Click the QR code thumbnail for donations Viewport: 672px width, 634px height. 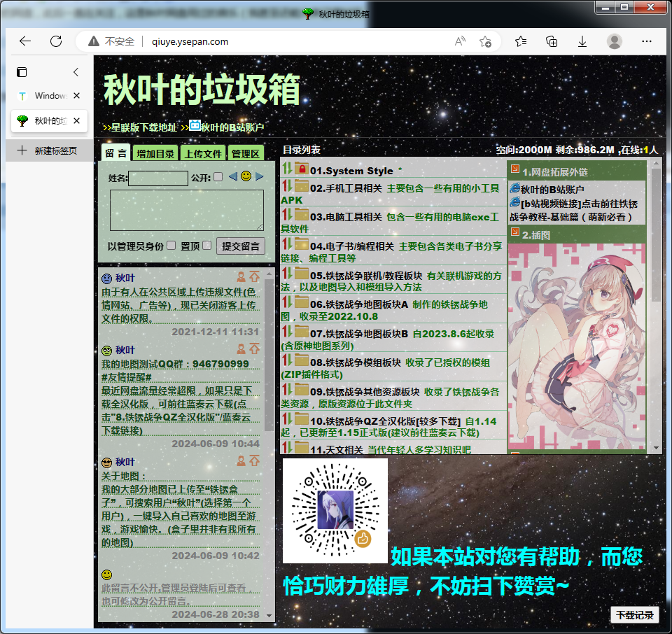335,509
